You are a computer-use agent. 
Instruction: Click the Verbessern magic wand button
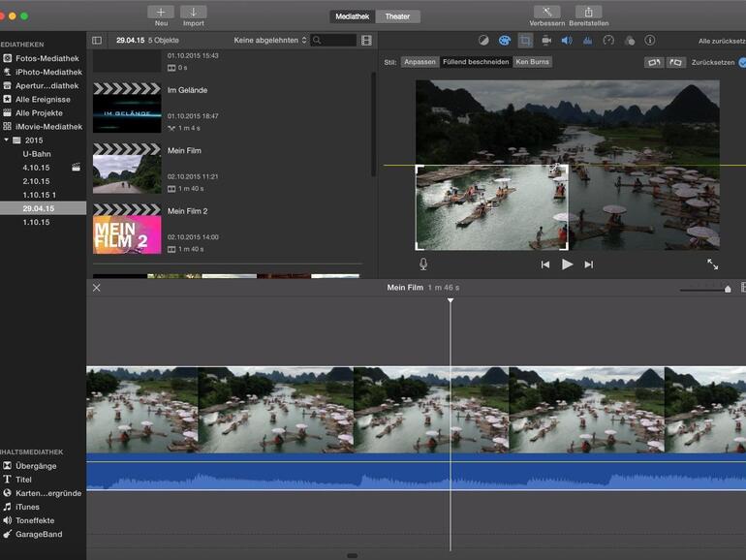546,13
